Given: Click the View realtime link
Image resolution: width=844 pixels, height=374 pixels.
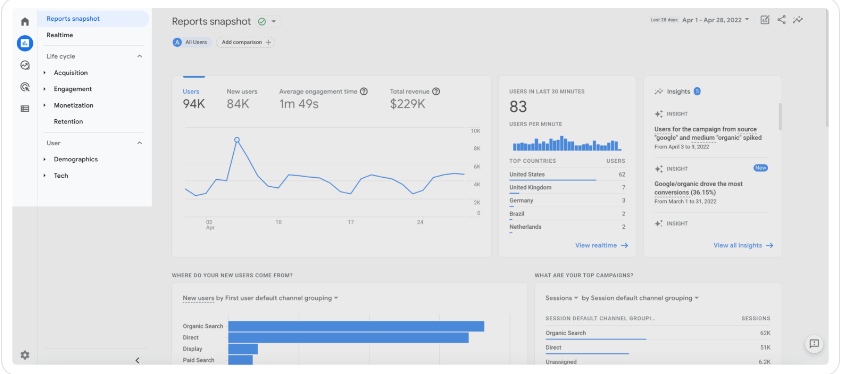Looking at the screenshot, I should click(x=601, y=245).
